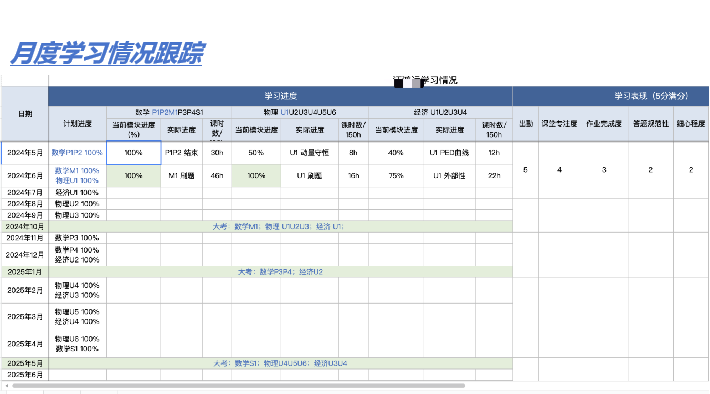Click the 大考：数学M1 exam row
710x394 pixels.
[280, 226]
